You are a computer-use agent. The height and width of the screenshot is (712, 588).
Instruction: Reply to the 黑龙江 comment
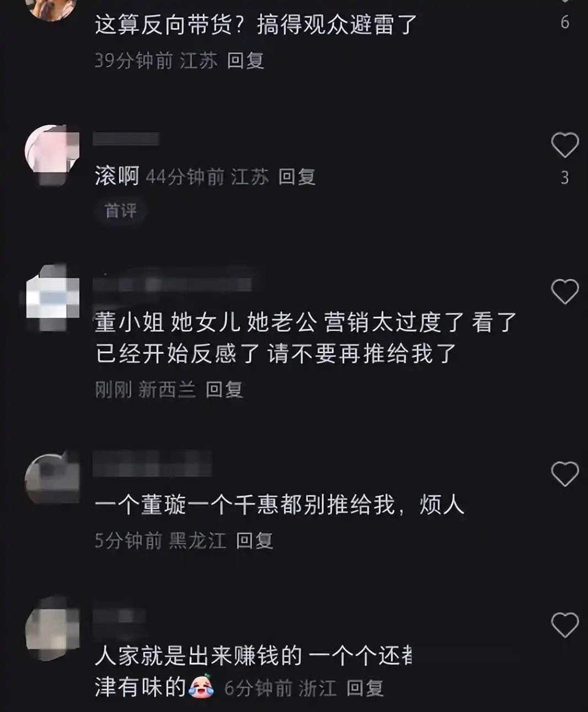point(254,540)
